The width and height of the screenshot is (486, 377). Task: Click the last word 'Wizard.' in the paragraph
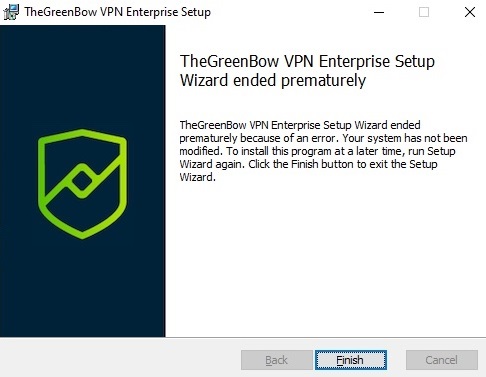[198, 177]
